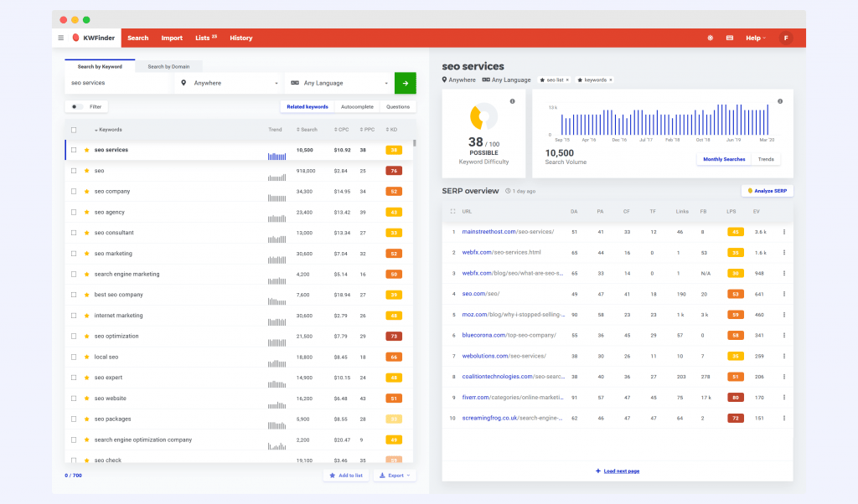This screenshot has width=858, height=504.
Task: Toggle star for seo packages keyword
Action: click(86, 419)
